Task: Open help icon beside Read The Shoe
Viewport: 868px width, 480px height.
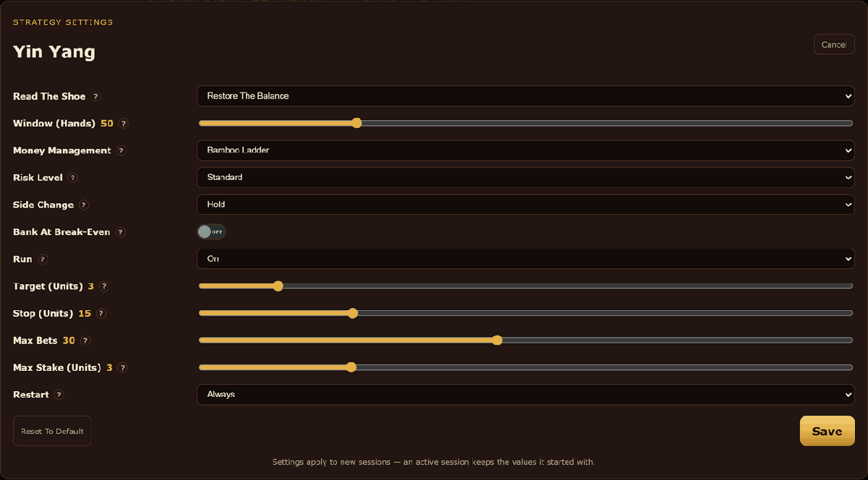Action: [96, 96]
